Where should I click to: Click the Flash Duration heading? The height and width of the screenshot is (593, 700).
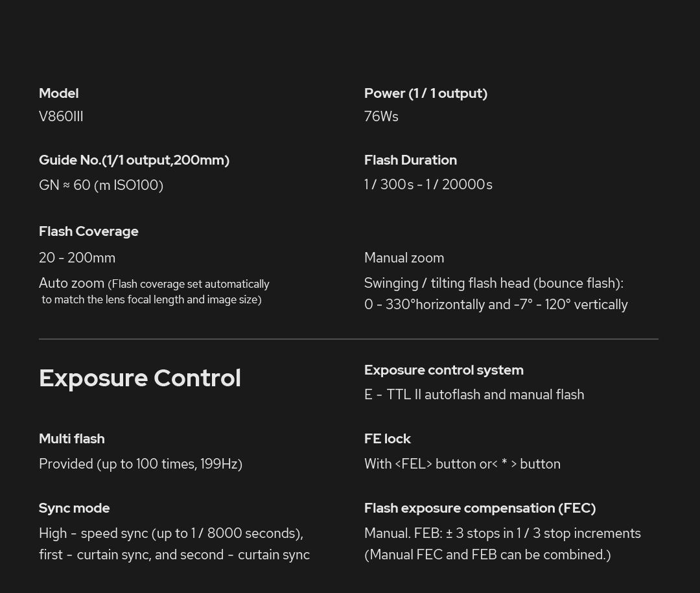coord(410,160)
